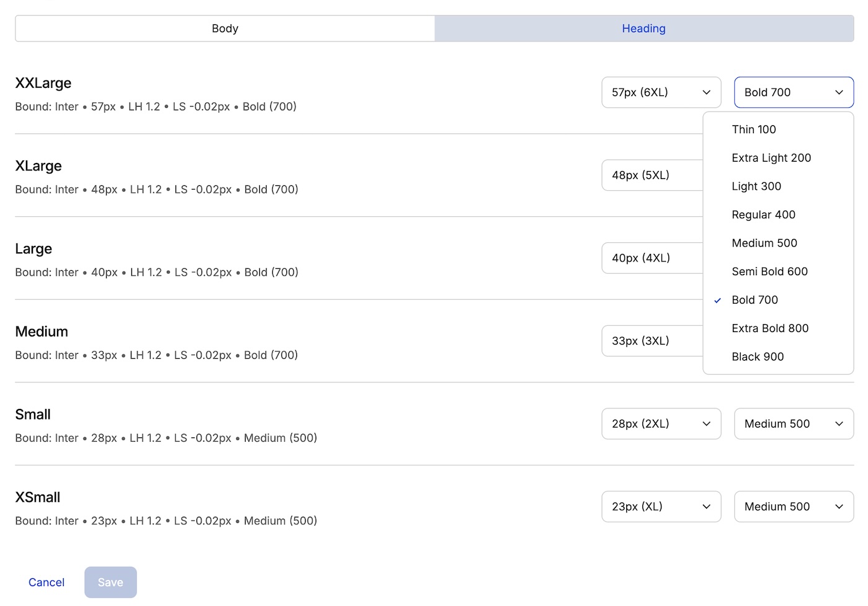Click the checked Bold 700 option
The image size is (868, 606).
[778, 300]
